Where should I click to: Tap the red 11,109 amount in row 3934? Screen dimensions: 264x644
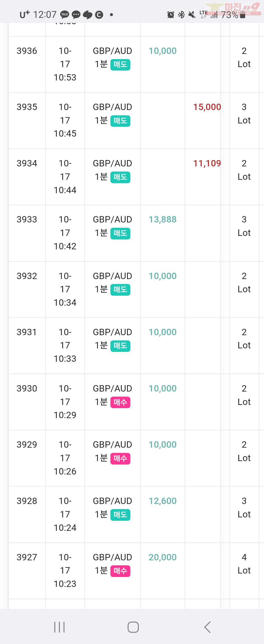coord(207,163)
